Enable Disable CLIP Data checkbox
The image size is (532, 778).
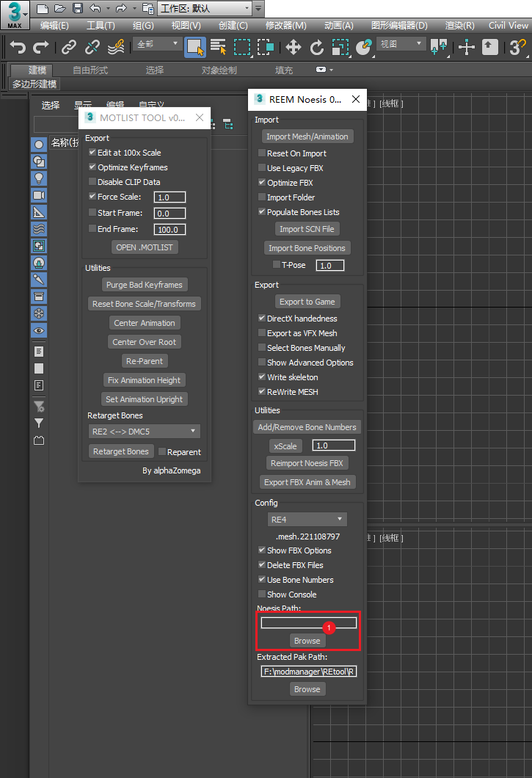coord(92,181)
